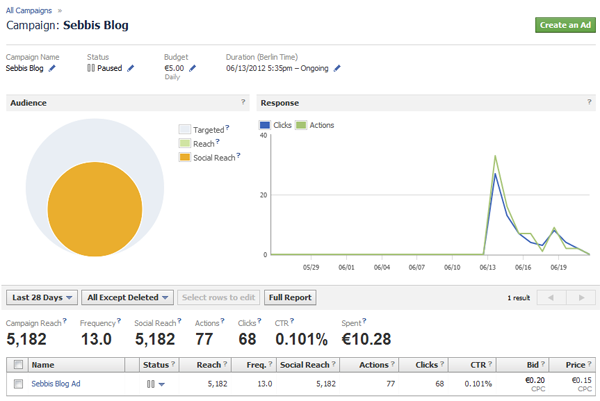Open the Full Report button
This screenshot has height=401, width=600.
click(x=291, y=297)
